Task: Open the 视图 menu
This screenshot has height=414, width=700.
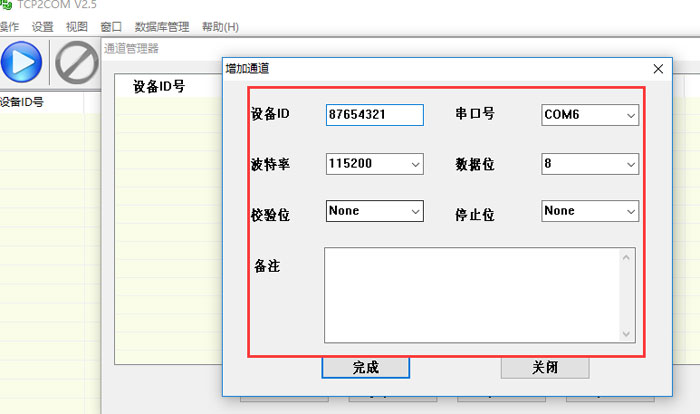Action: (77, 26)
